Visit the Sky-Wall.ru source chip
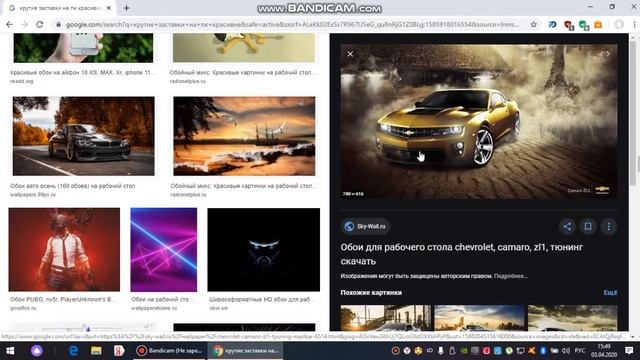Viewport: 640px width, 360px height. click(x=365, y=226)
